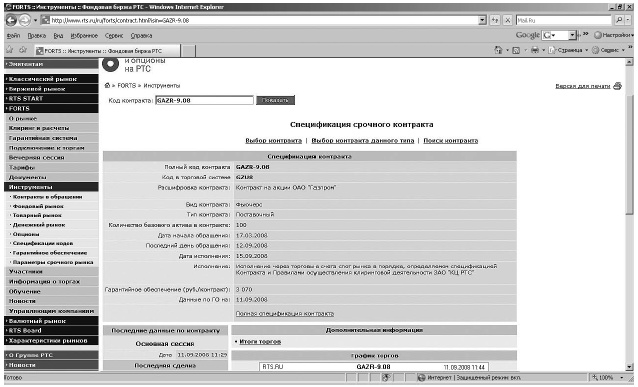
Task: Click the Mail.Ru search box
Action: 564,20
